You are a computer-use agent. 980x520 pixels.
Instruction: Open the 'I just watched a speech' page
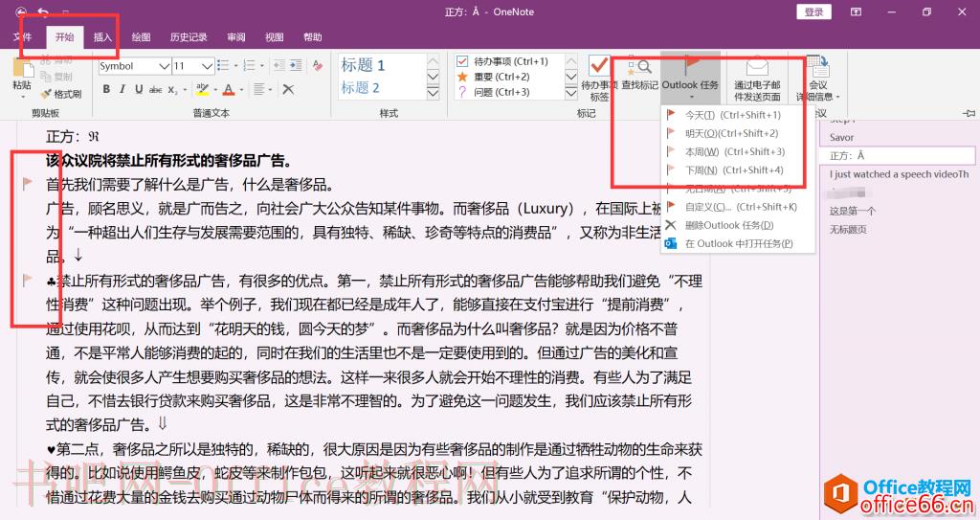(898, 174)
